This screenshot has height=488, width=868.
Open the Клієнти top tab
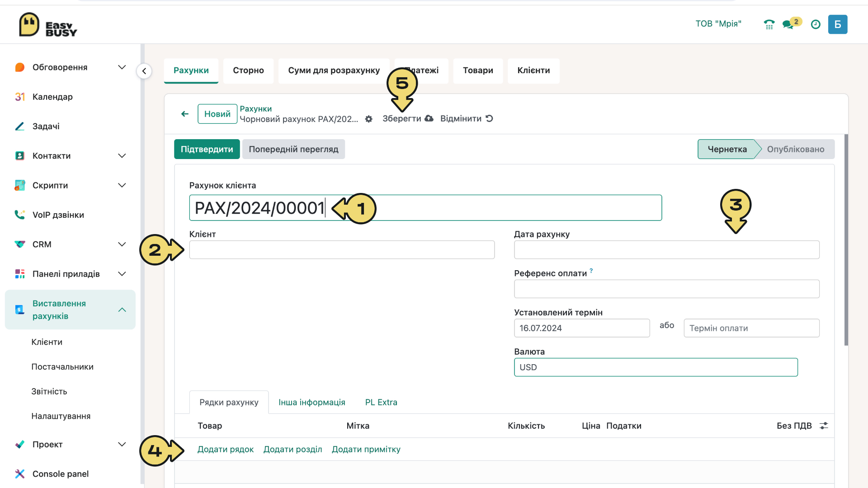(533, 70)
